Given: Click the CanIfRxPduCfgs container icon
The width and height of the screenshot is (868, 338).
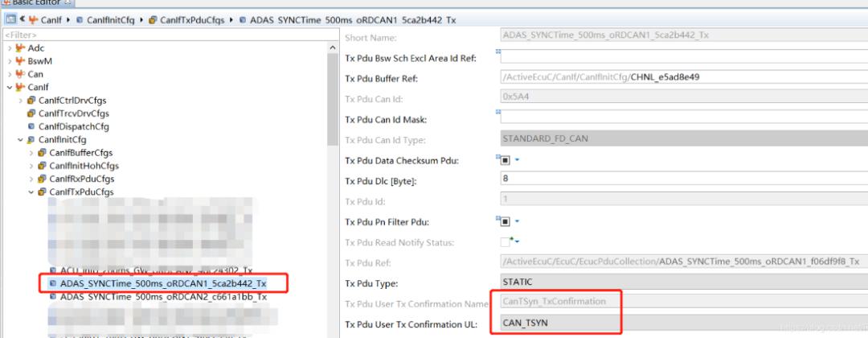Looking at the screenshot, I should (42, 179).
